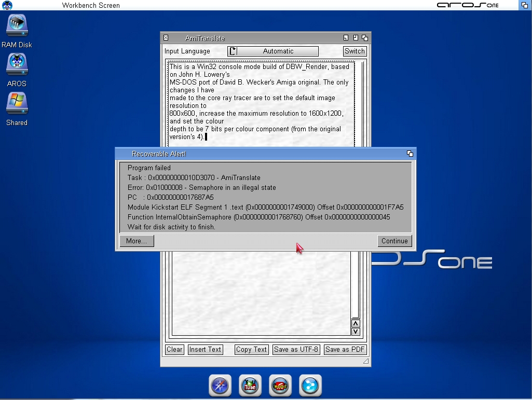Click the 'PC : 0x00000000017687A5' line
Viewport: 532px width, 400px height.
click(x=170, y=198)
